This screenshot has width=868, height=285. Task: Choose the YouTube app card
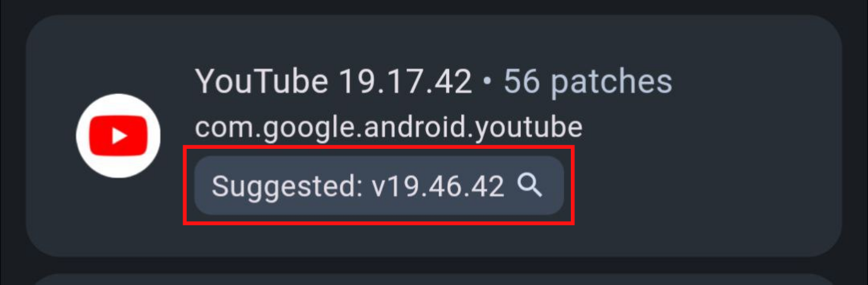(x=433, y=136)
